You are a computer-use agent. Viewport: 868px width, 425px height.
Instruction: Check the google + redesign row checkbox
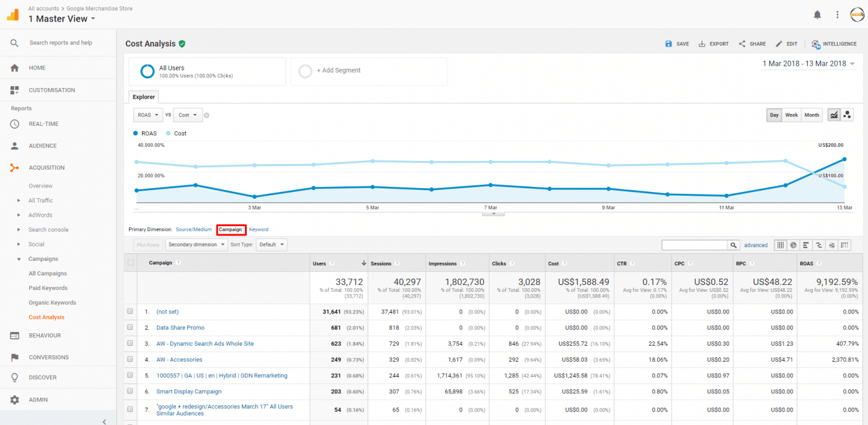130,410
